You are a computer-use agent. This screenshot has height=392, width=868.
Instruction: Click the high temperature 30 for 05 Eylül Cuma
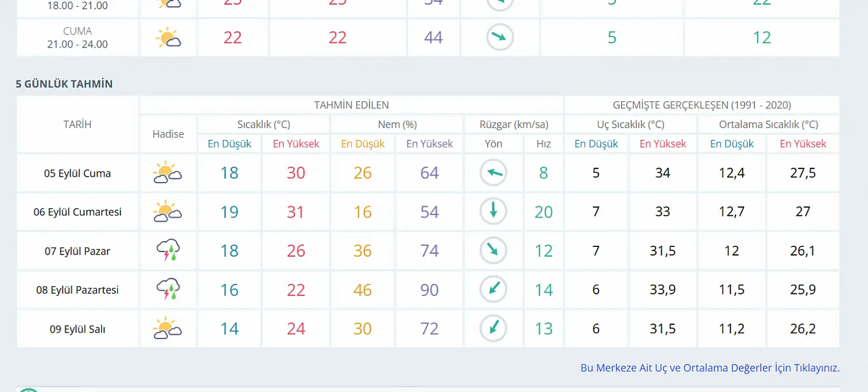[x=296, y=173]
